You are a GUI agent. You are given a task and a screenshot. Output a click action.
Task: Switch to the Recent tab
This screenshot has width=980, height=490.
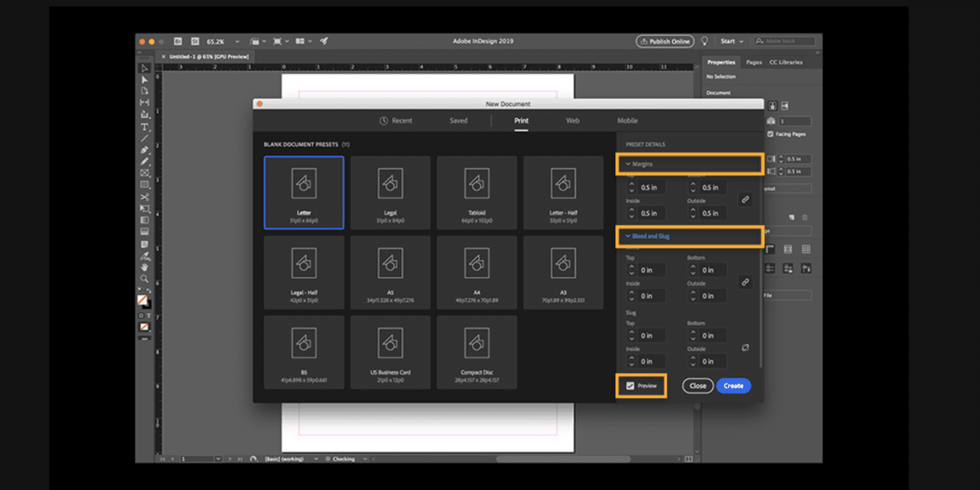point(396,121)
